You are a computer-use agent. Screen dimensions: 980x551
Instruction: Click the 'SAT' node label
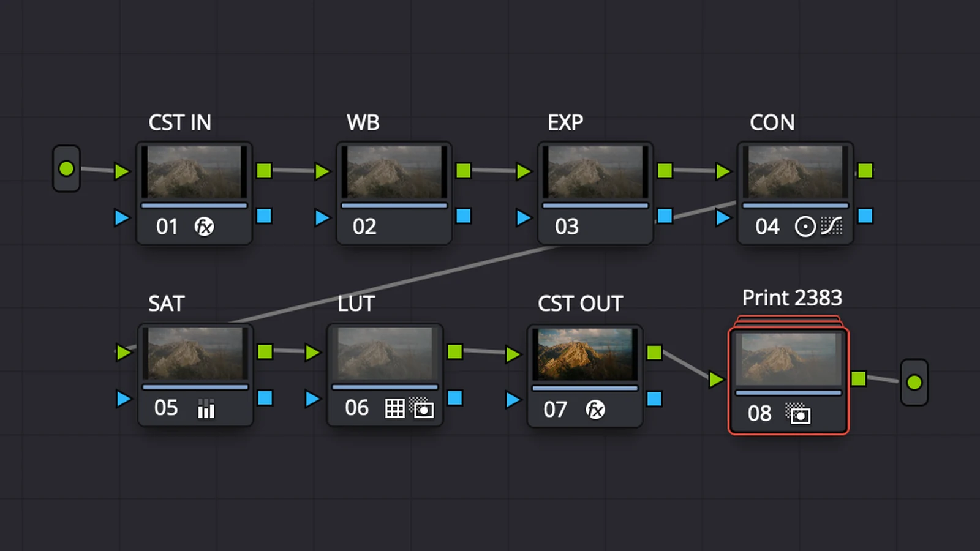coord(166,304)
